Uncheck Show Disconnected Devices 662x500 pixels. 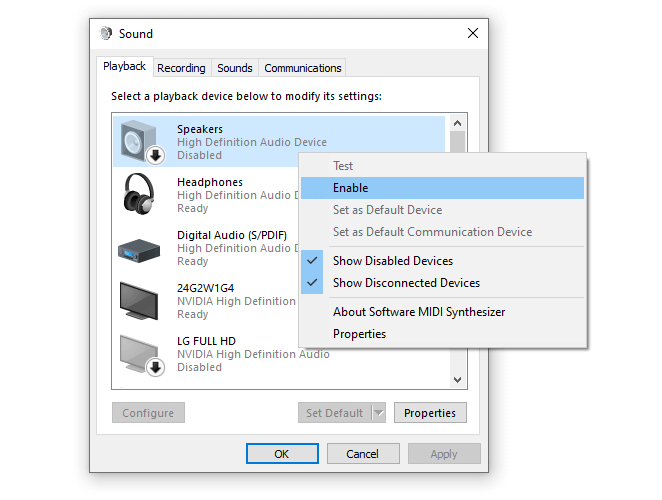point(312,283)
